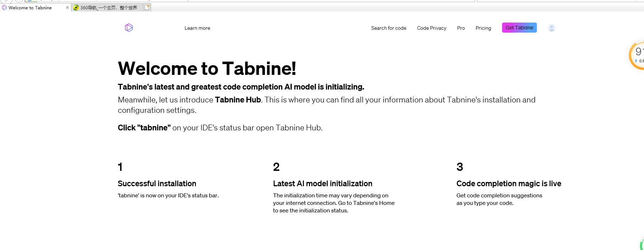Click the "Click "tabnine"" bold instruction
The width and height of the screenshot is (644, 250).
coord(144,128)
